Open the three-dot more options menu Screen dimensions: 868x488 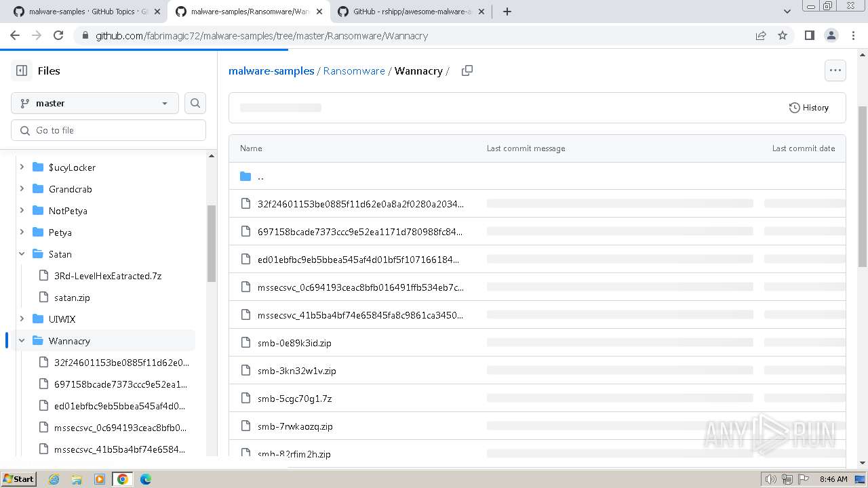click(x=835, y=70)
